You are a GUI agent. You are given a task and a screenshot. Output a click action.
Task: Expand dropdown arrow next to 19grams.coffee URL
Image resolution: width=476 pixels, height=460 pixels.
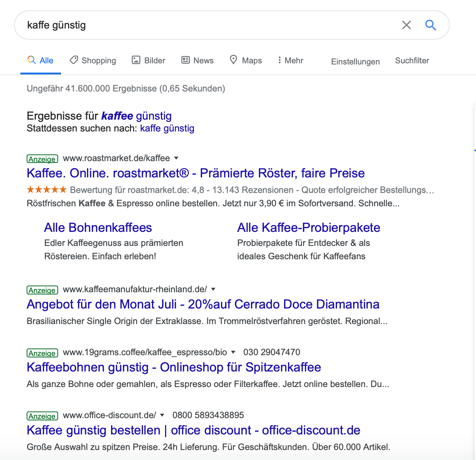(233, 352)
